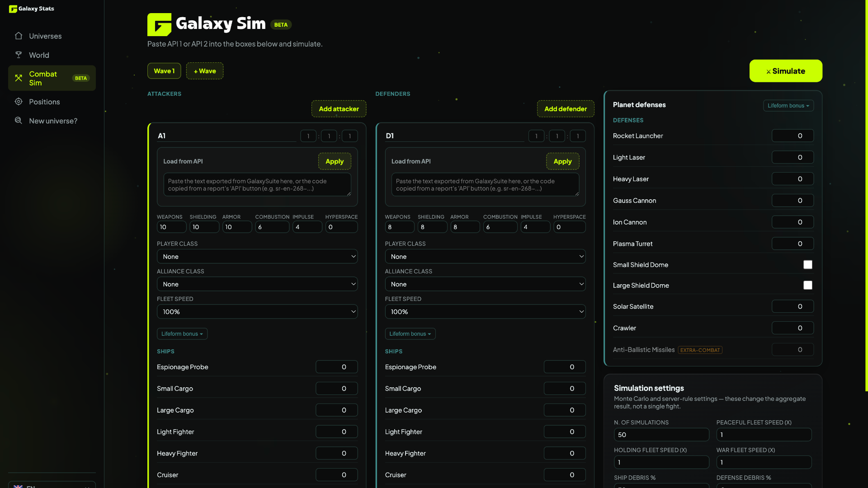Click Rocket Launcher count field
Image resolution: width=868 pixels, height=488 pixels.
[x=793, y=136]
